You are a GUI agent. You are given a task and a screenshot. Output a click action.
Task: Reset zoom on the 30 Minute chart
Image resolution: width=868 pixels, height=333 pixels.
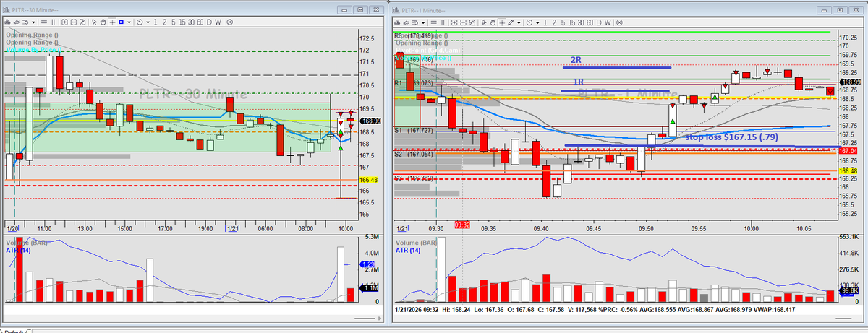[82, 22]
